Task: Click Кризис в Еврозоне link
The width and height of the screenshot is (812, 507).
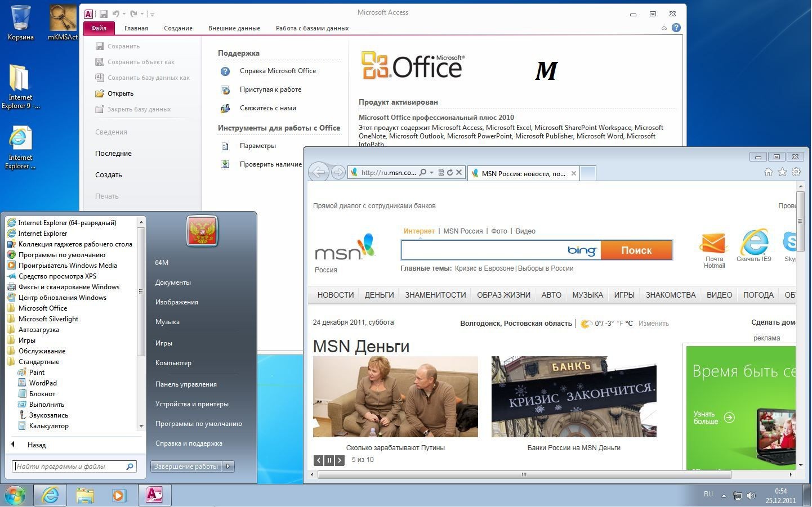Action: 484,268
